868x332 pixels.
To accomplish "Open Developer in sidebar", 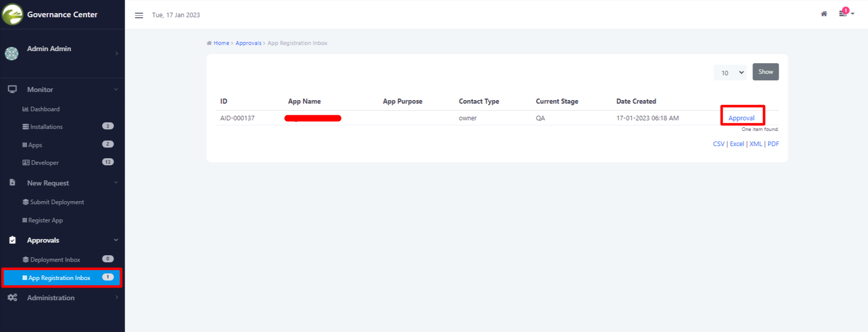I will tap(45, 163).
